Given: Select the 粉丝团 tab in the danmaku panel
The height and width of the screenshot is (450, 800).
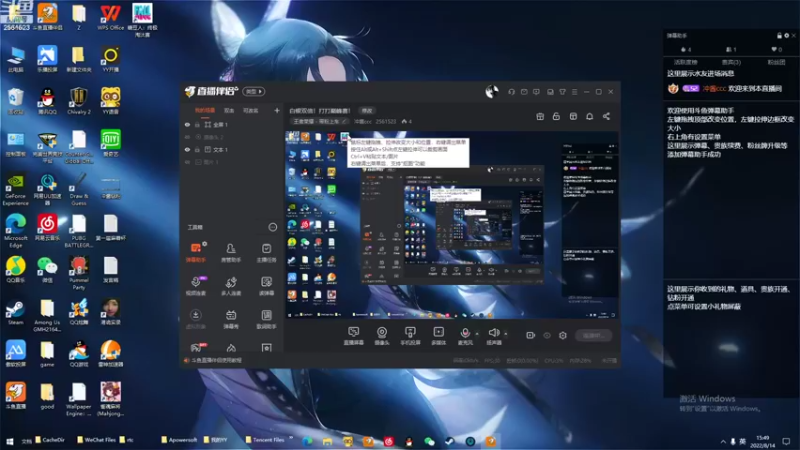Looking at the screenshot, I should click(x=776, y=62).
